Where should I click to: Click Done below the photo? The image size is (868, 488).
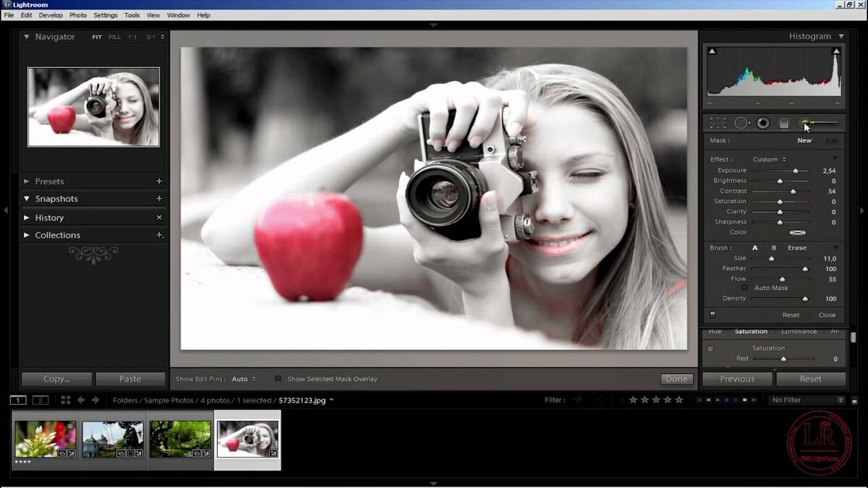coord(677,379)
